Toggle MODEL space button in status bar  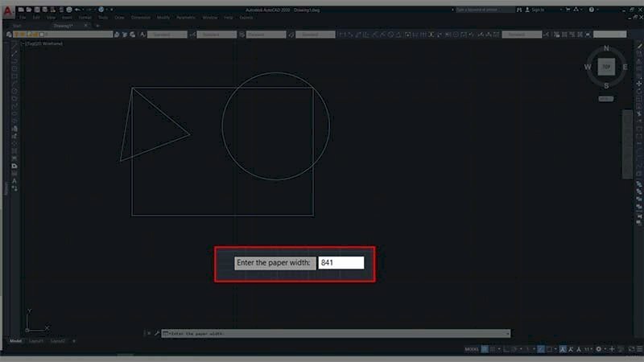pos(471,349)
